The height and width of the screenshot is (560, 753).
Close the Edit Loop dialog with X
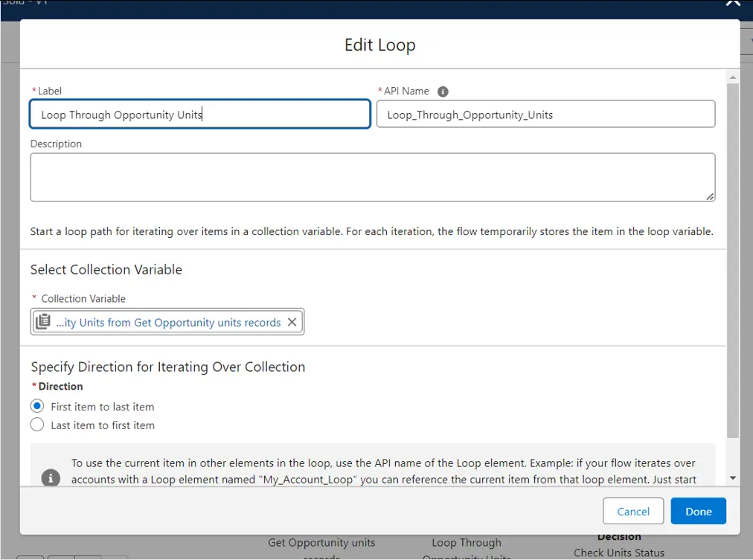point(733,3)
